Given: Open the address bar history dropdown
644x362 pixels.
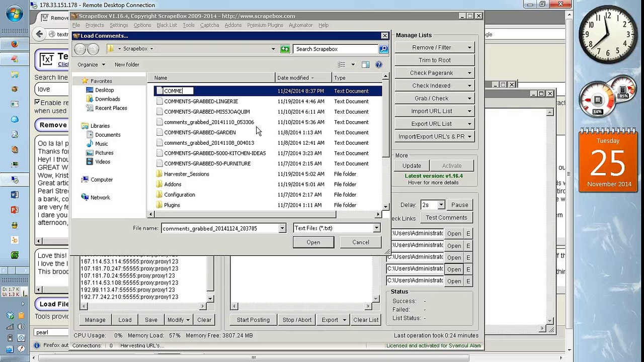Looking at the screenshot, I should click(273, 49).
